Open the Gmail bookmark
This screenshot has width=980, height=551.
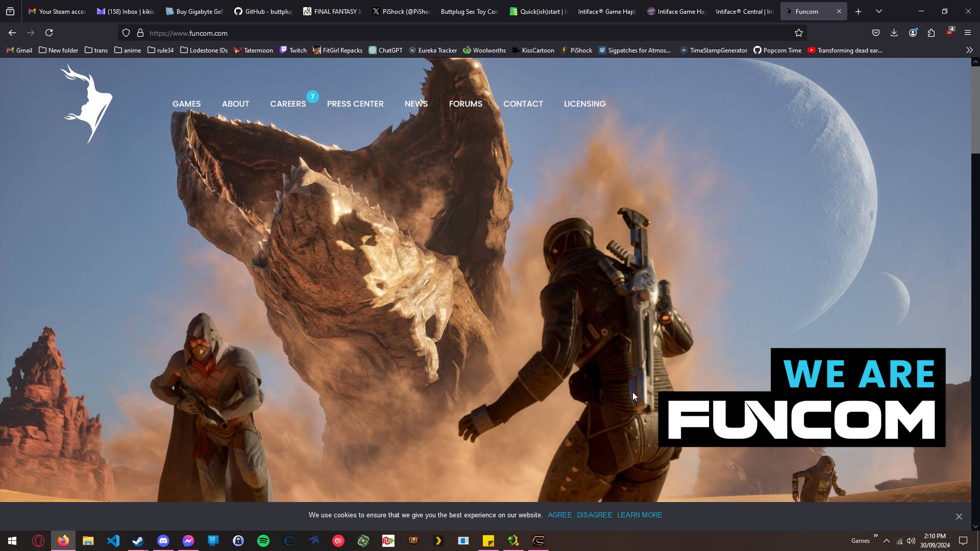coord(19,50)
